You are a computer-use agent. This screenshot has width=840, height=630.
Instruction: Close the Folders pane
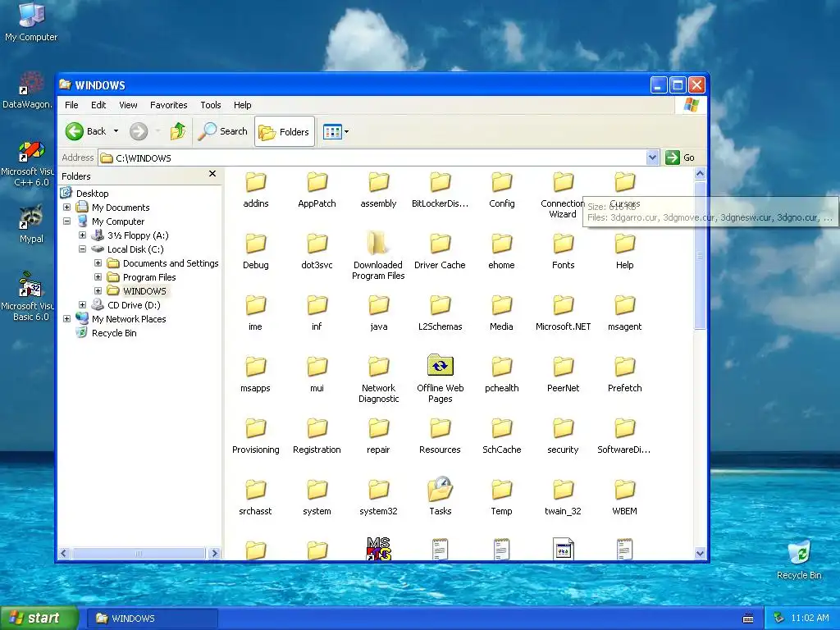(212, 174)
